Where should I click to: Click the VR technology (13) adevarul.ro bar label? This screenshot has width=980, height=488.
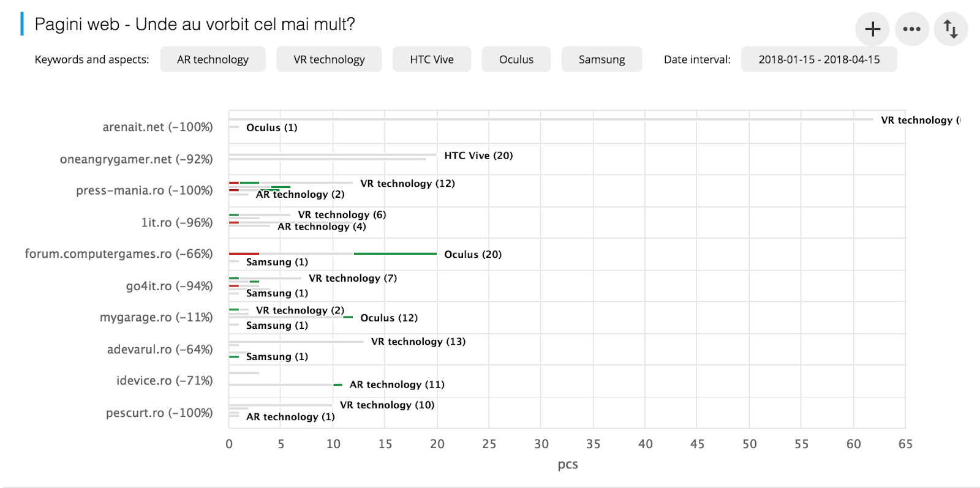point(418,341)
